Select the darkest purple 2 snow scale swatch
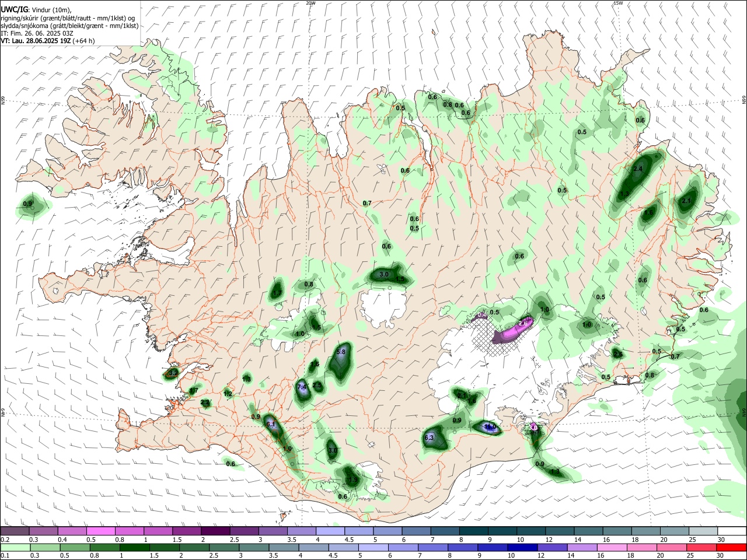The image size is (747, 560). pyautogui.click(x=216, y=531)
